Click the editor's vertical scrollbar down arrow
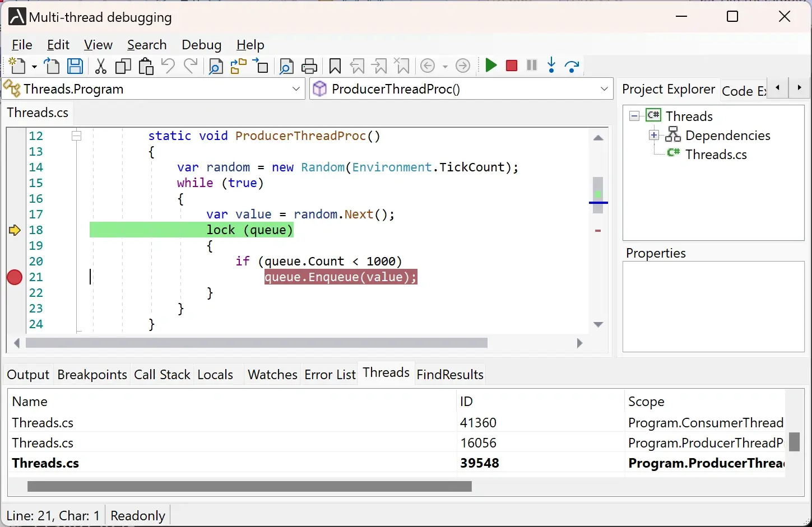The height and width of the screenshot is (527, 812). coord(598,325)
